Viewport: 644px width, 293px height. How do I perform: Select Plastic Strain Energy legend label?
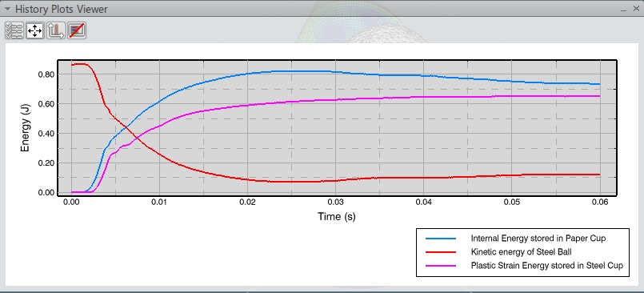point(546,266)
